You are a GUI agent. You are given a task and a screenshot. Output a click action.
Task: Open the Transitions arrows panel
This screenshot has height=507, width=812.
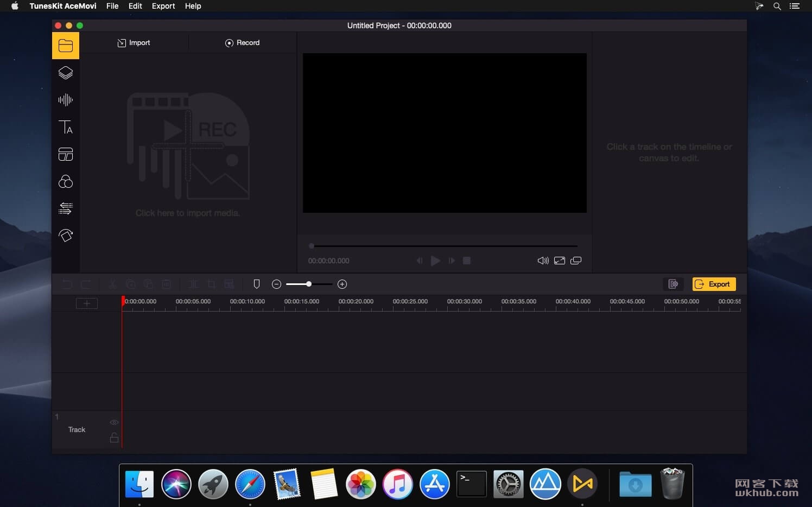(x=66, y=208)
